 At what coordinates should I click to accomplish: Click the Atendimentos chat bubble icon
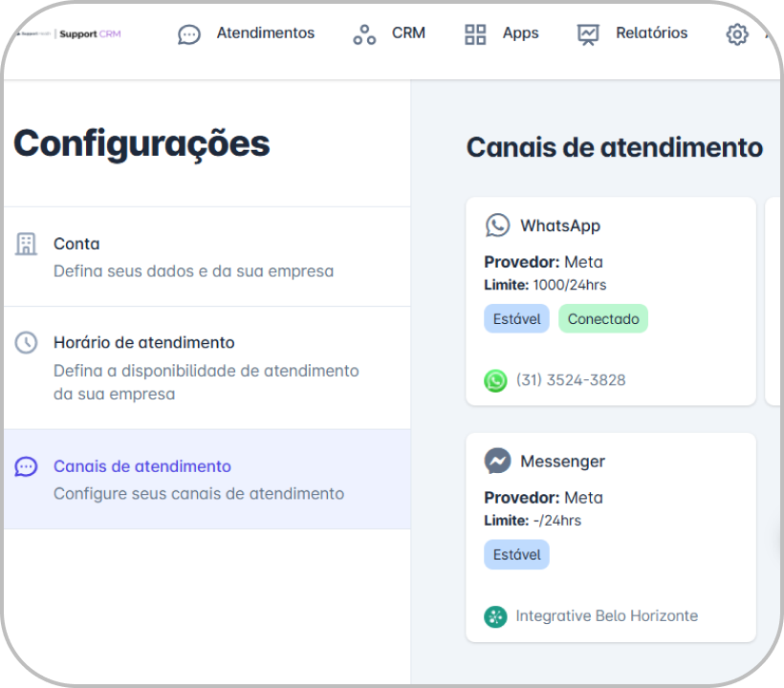coord(189,34)
